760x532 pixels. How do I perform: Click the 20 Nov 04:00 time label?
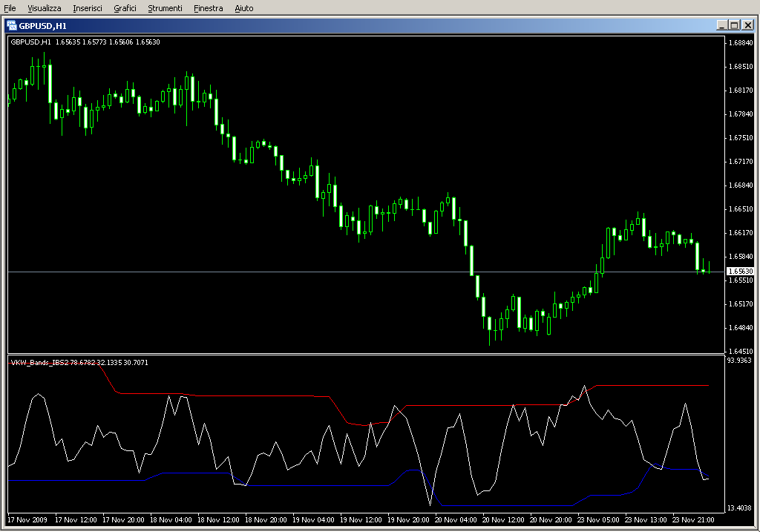coord(456,520)
